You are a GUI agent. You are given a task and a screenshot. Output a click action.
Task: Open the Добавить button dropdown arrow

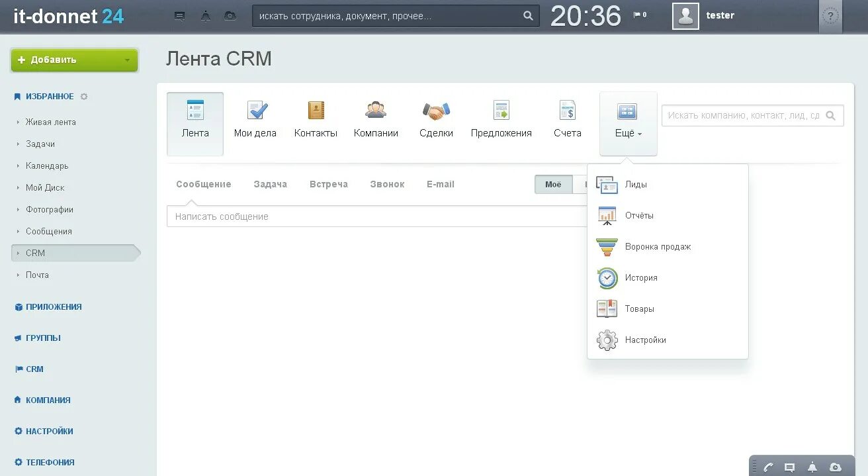(x=127, y=60)
